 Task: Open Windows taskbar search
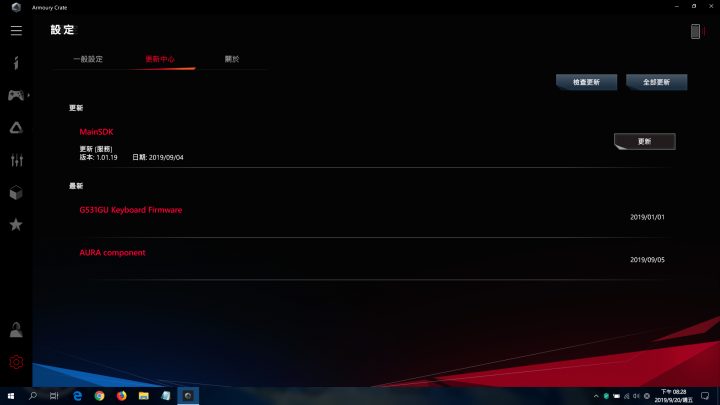pyautogui.click(x=33, y=396)
